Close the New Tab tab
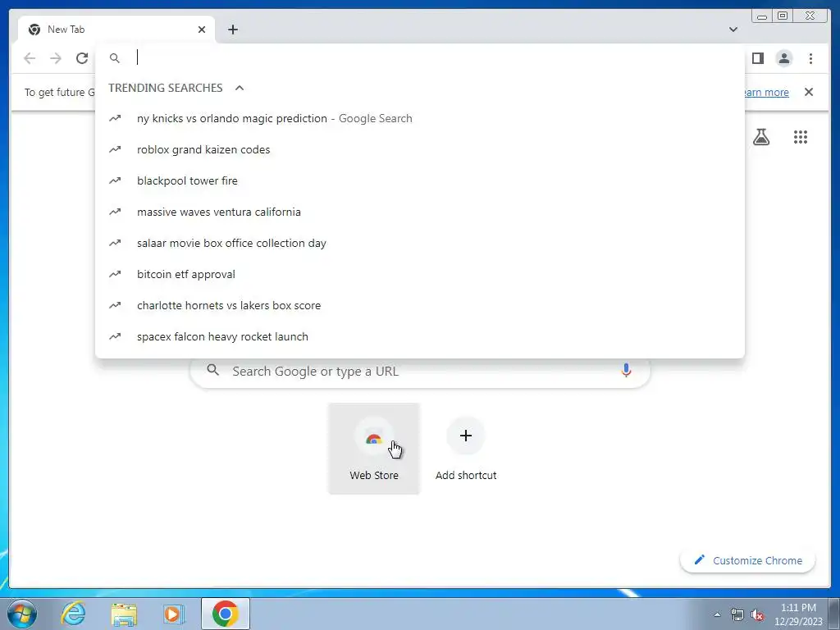The width and height of the screenshot is (840, 630). point(202,30)
